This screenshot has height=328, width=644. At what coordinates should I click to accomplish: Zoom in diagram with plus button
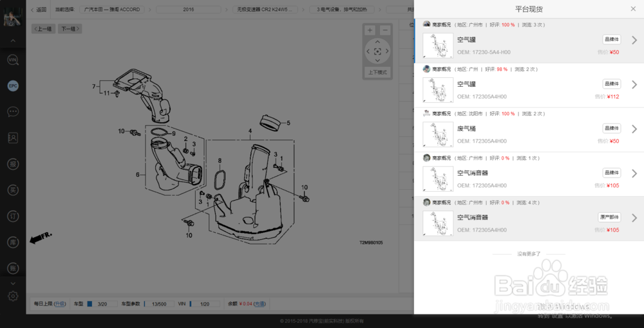point(370,30)
